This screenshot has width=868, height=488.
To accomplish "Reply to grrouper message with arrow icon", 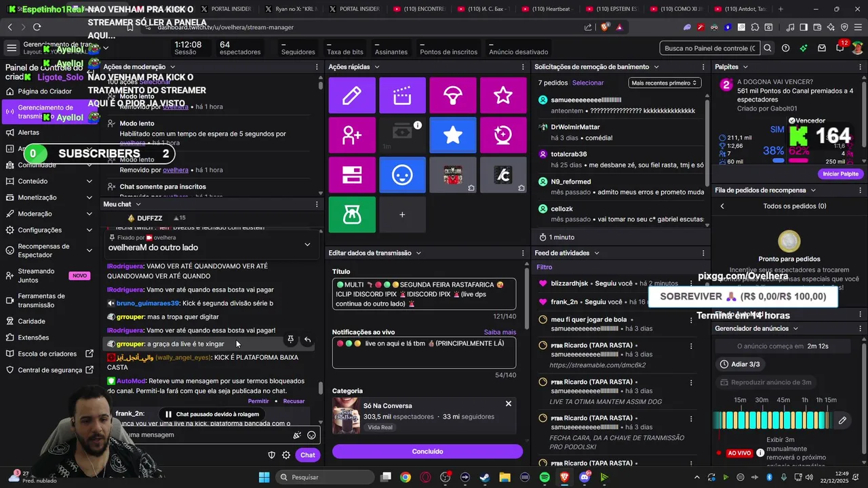I will click(307, 340).
